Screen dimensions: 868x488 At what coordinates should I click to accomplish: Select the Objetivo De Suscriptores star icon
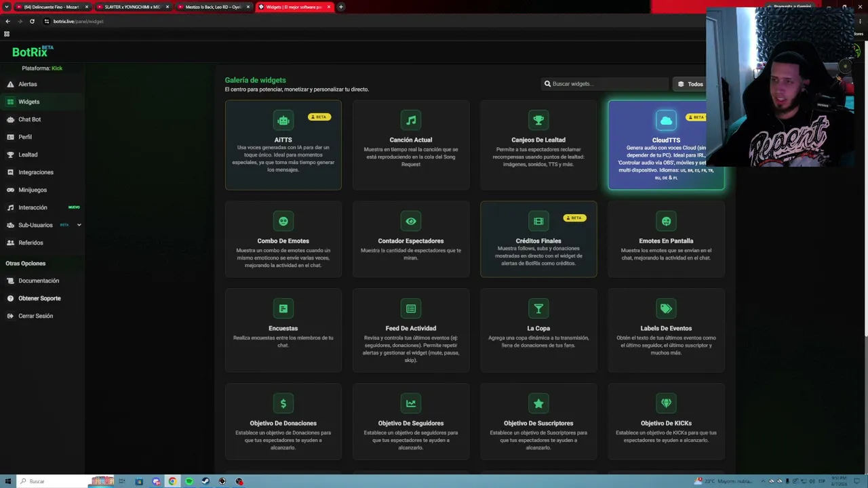538,403
